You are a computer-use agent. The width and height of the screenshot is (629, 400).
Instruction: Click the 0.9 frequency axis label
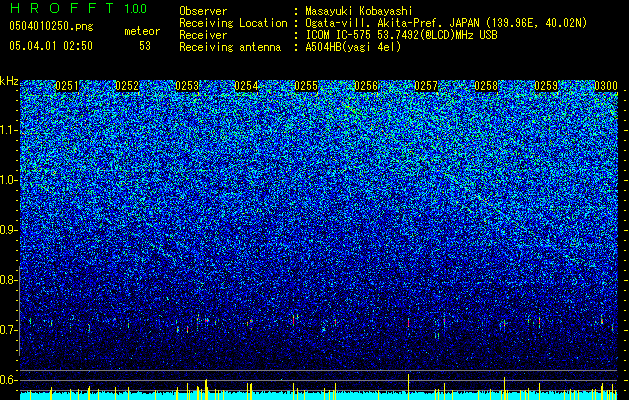(9, 230)
